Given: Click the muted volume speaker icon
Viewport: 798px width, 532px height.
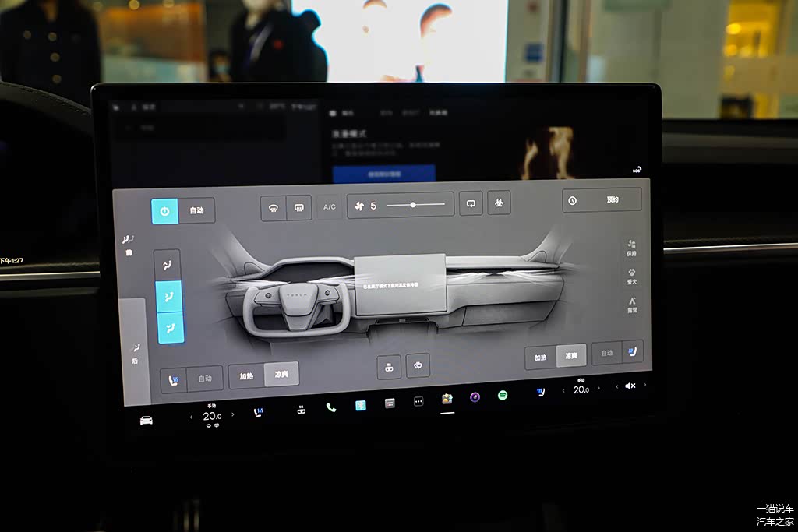Looking at the screenshot, I should point(630,386).
